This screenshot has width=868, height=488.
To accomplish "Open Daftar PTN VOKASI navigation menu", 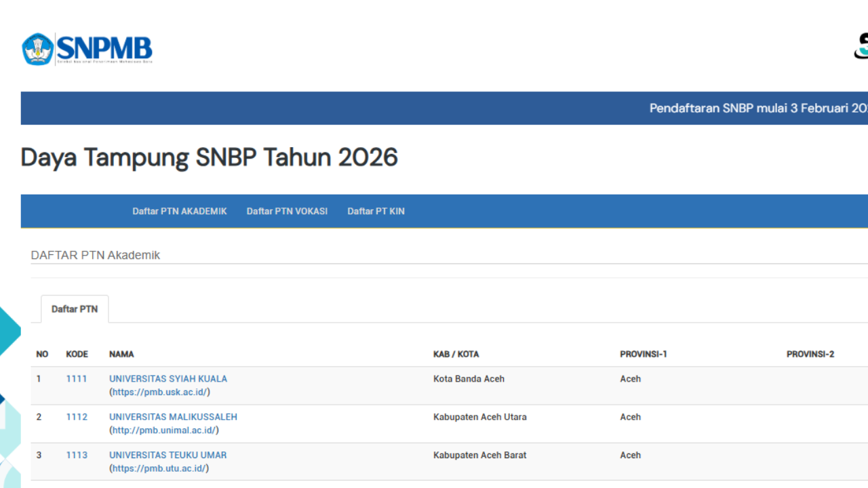I will pyautogui.click(x=287, y=211).
